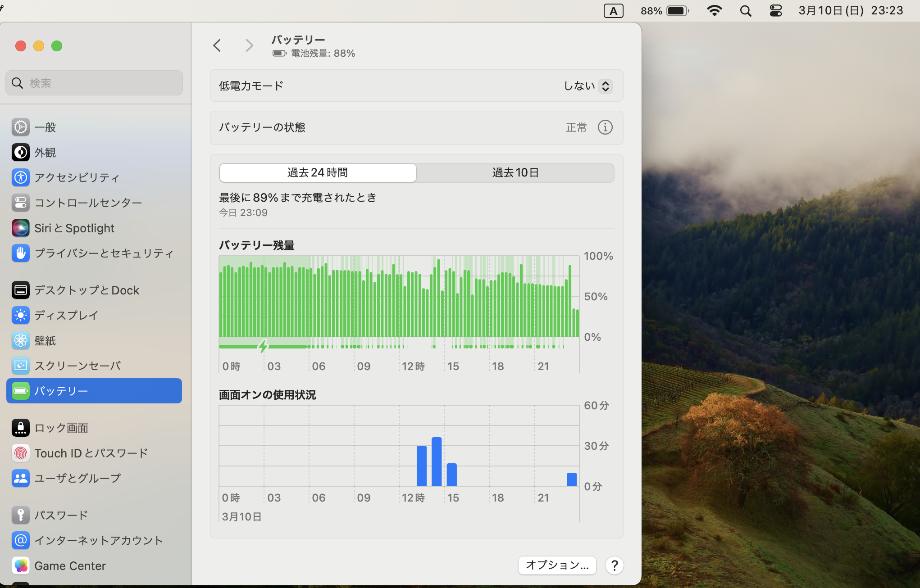
Task: Click the help question mark button
Action: click(x=614, y=565)
